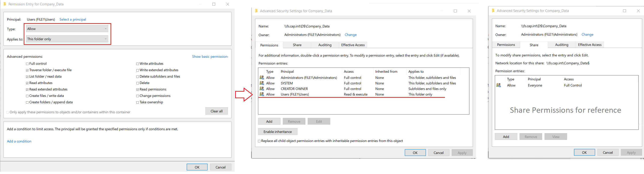Click Show basic permissions link

pyautogui.click(x=210, y=57)
